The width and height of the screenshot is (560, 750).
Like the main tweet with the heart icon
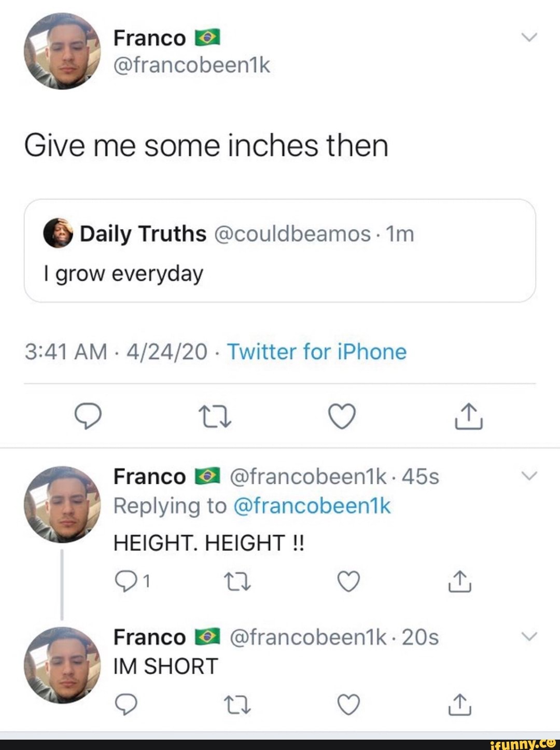coord(342,415)
